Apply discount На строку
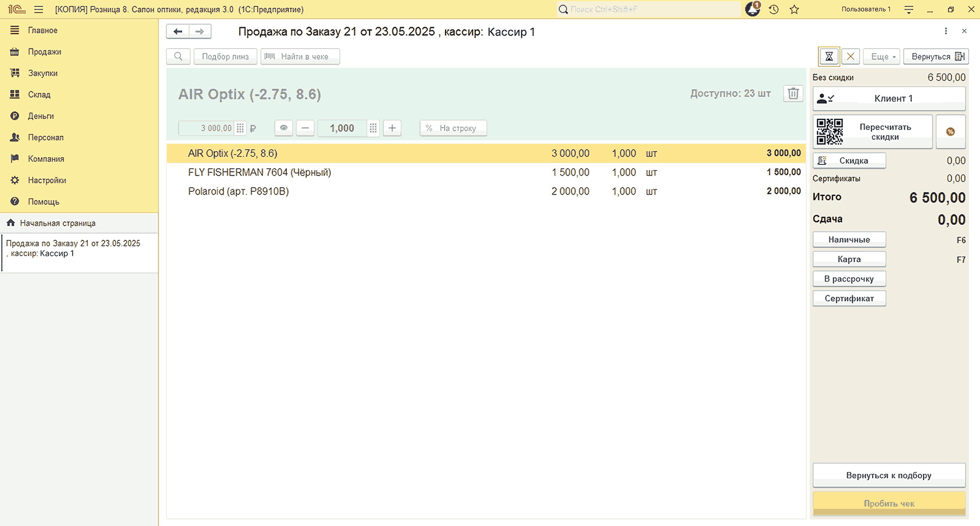Screen dimensions: 980x526 (453, 128)
